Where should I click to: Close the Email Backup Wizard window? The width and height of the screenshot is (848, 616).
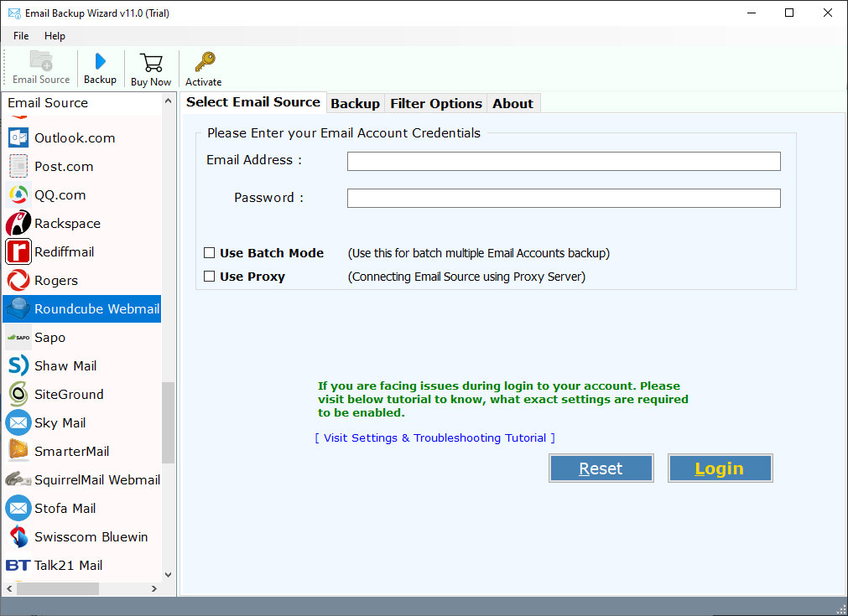[827, 13]
